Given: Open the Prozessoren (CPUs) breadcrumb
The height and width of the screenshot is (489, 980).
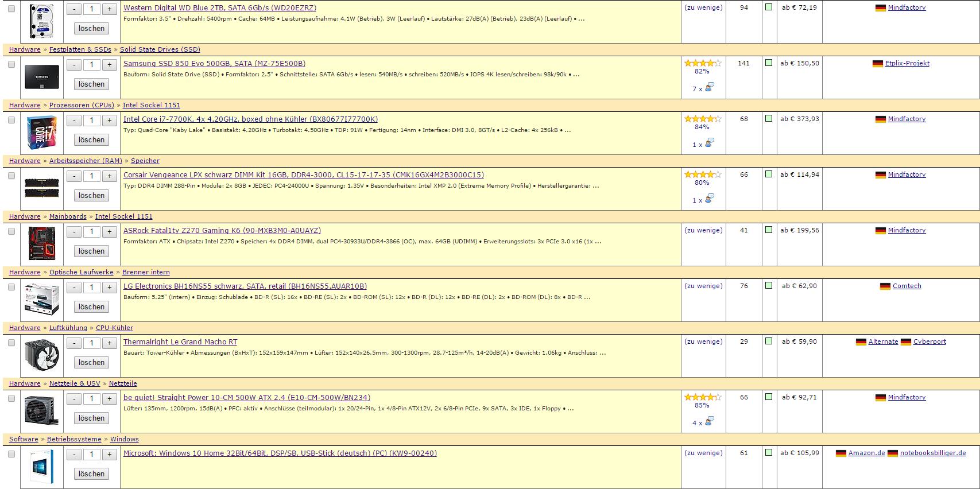Looking at the screenshot, I should click(82, 105).
